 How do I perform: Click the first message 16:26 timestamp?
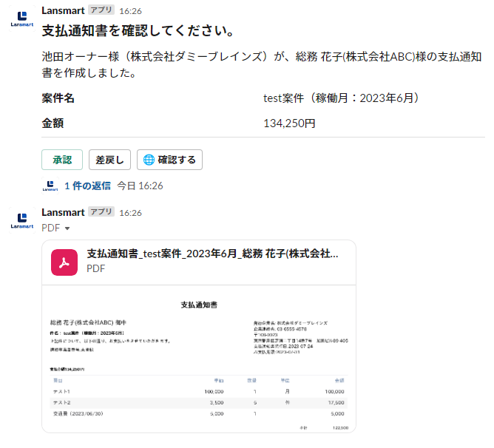coord(130,11)
